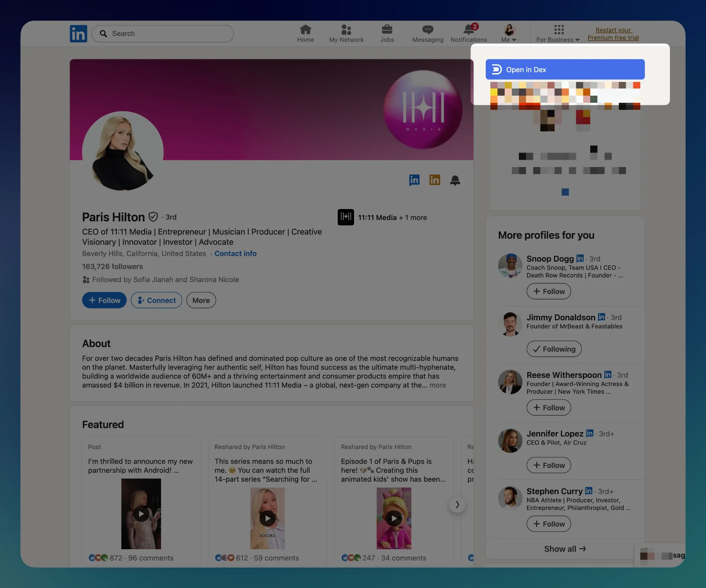The image size is (706, 588).
Task: Follow Stephen Curry
Action: (549, 524)
